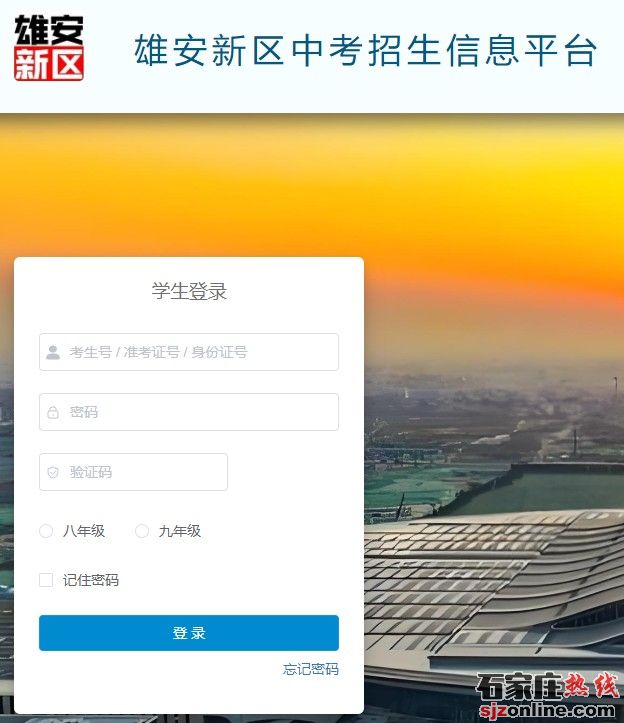Click the 石家庄热线 watermark logo
624x723 pixels.
tap(547, 686)
